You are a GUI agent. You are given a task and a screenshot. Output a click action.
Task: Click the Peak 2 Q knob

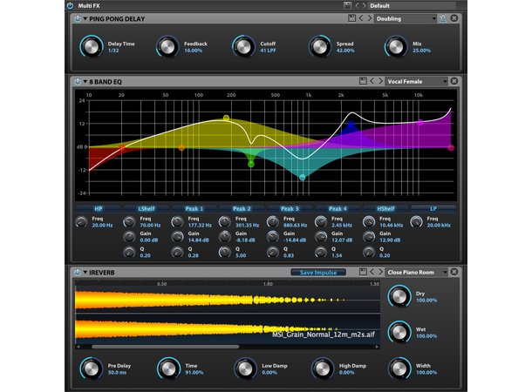point(225,252)
